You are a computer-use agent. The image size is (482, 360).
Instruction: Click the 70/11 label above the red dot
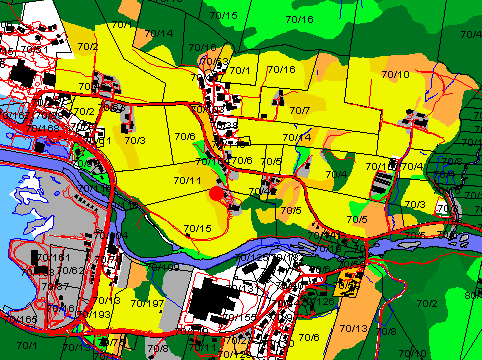187,181
